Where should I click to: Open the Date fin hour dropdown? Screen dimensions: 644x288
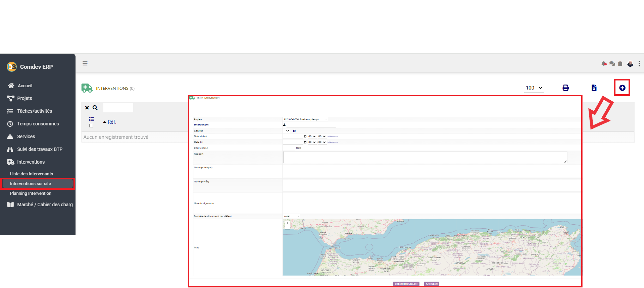(x=312, y=142)
